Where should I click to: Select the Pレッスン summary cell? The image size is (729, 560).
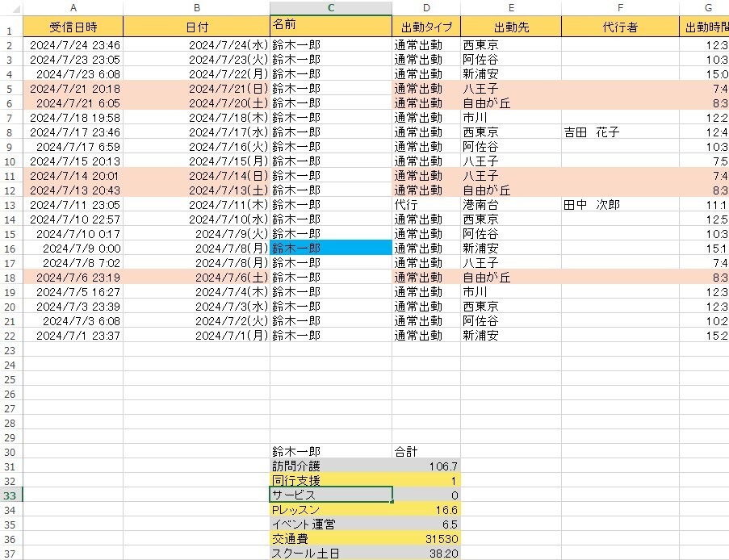330,510
